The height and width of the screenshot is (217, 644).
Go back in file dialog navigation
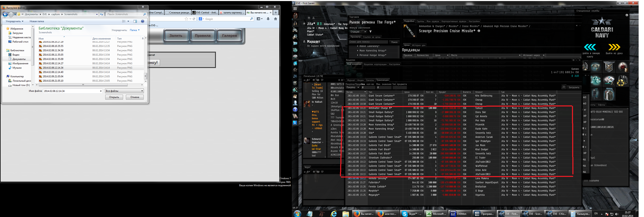5,14
